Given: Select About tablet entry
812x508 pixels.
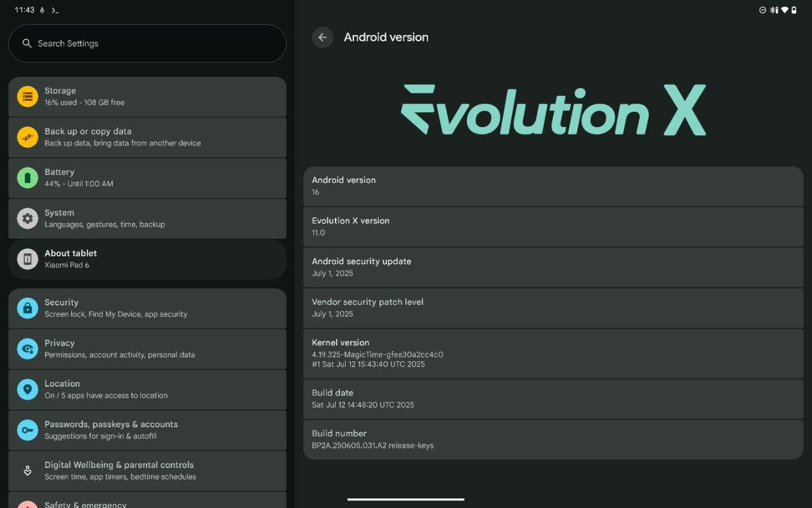Looking at the screenshot, I should pos(147,259).
